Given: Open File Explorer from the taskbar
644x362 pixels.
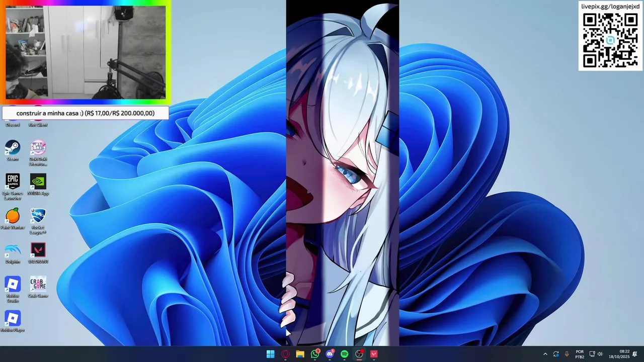Looking at the screenshot, I should click(x=300, y=354).
